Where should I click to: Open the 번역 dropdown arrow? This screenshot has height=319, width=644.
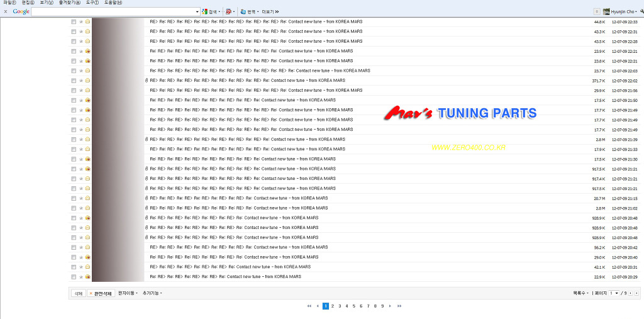258,11
